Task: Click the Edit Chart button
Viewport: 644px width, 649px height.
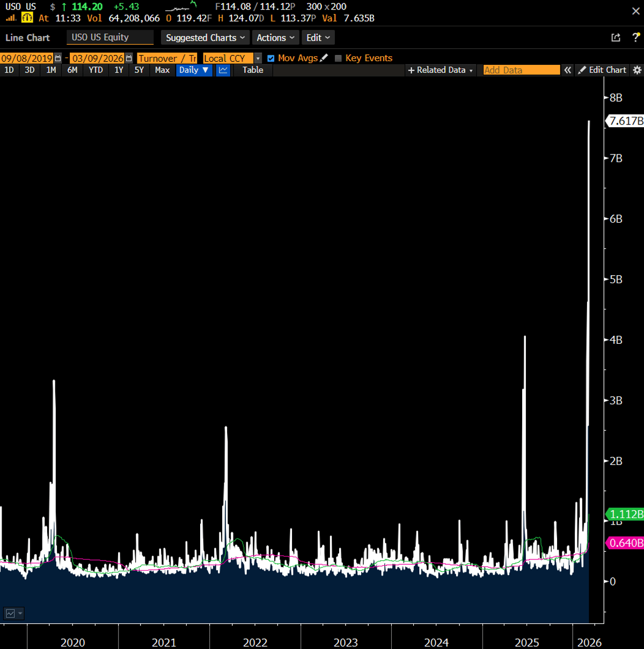Action: [x=602, y=70]
